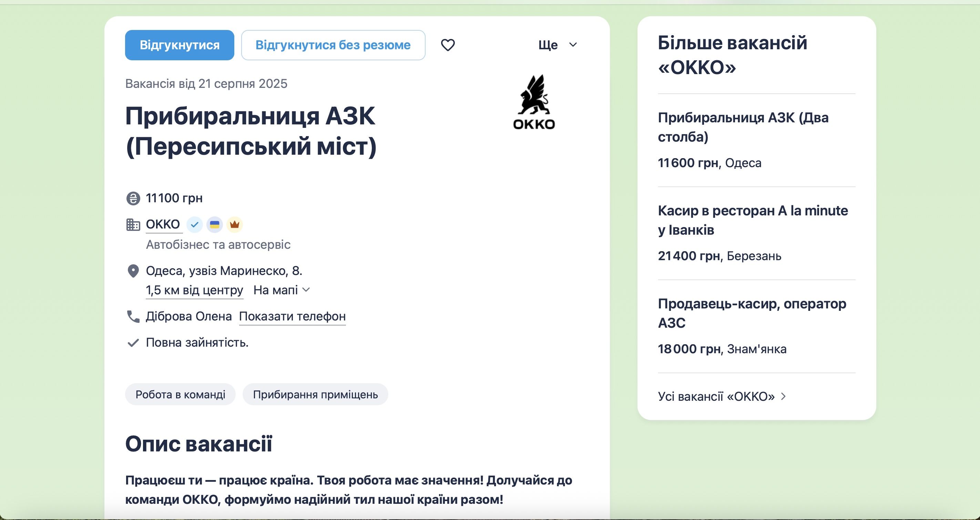
Task: Save vacancy with the heart icon
Action: 448,45
